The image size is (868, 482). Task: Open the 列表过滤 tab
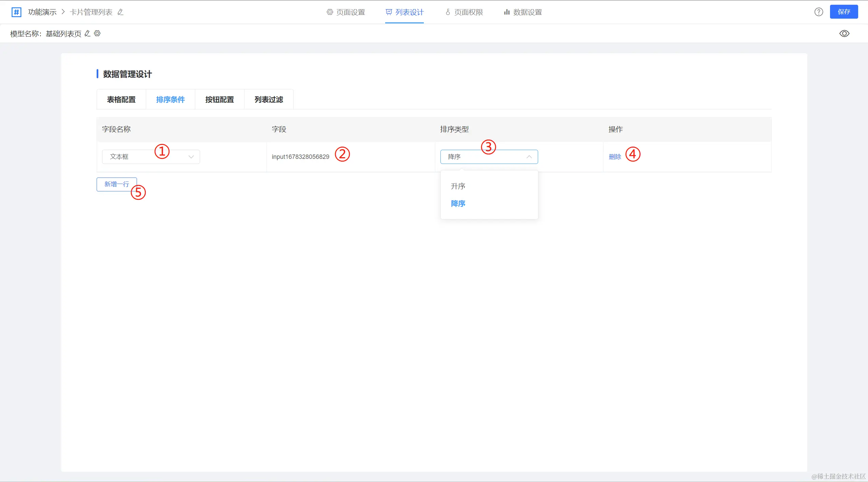[269, 99]
